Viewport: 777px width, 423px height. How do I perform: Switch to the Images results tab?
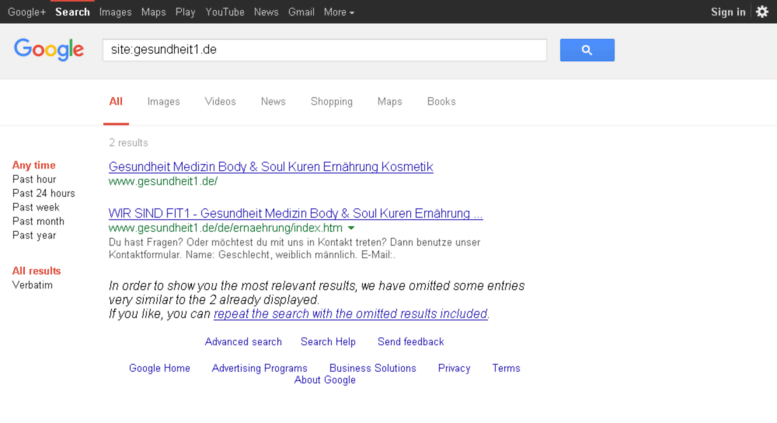point(164,102)
